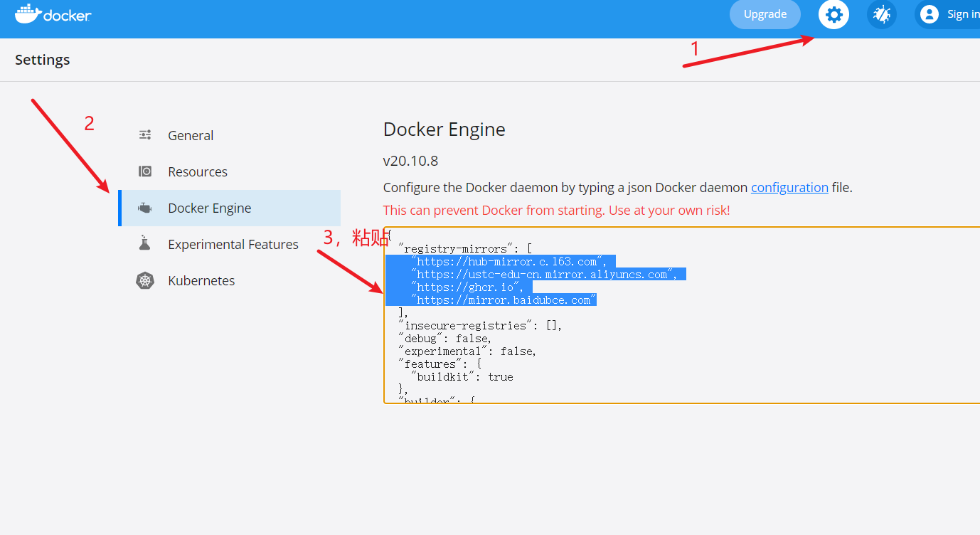
Task: Click the "experimental": false line
Action: pos(468,351)
